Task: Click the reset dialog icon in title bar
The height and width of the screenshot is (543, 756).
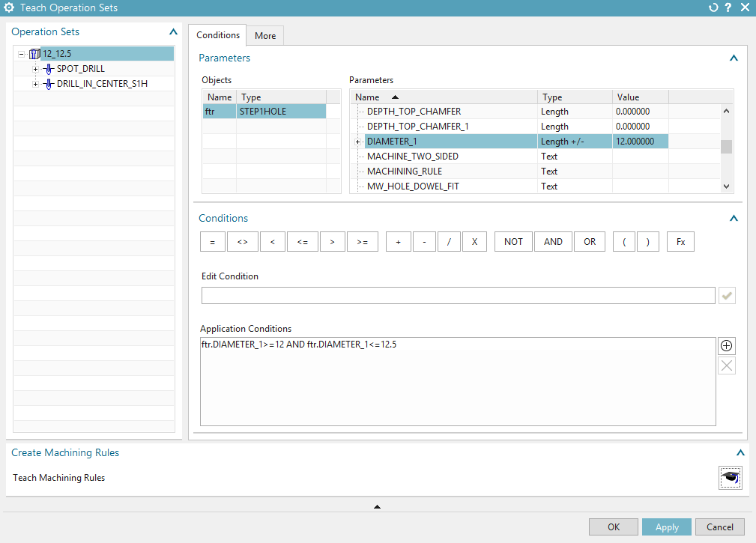Action: pos(713,7)
